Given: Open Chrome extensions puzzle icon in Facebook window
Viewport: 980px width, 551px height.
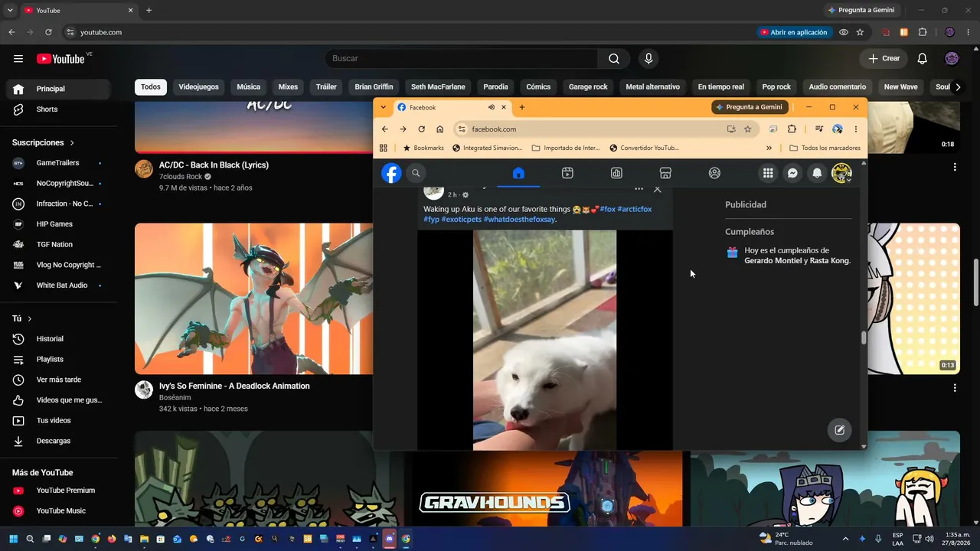Looking at the screenshot, I should pos(792,129).
